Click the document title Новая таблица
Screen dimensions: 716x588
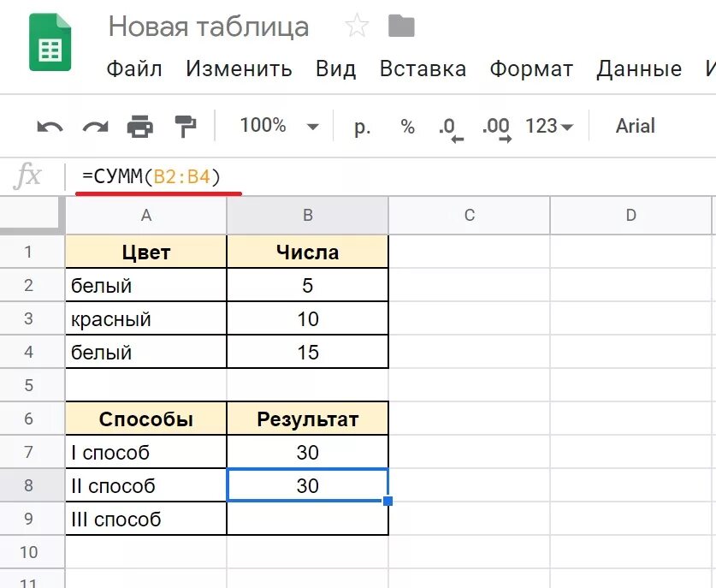pos(208,27)
